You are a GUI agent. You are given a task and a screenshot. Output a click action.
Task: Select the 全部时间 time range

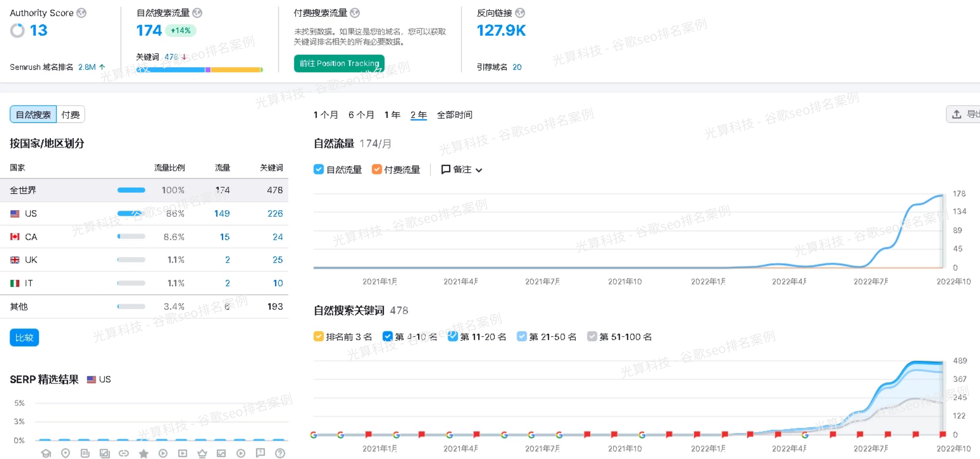(x=454, y=115)
